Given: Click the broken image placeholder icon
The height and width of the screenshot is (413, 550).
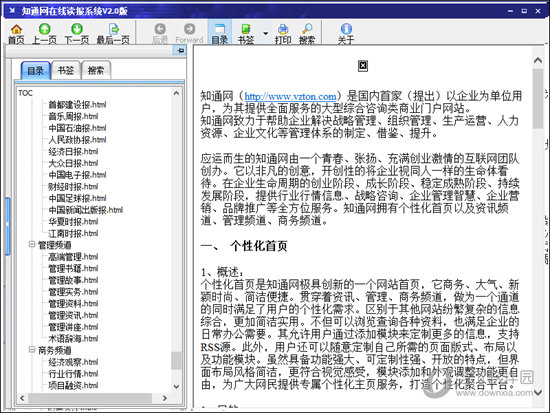Looking at the screenshot, I should [363, 66].
